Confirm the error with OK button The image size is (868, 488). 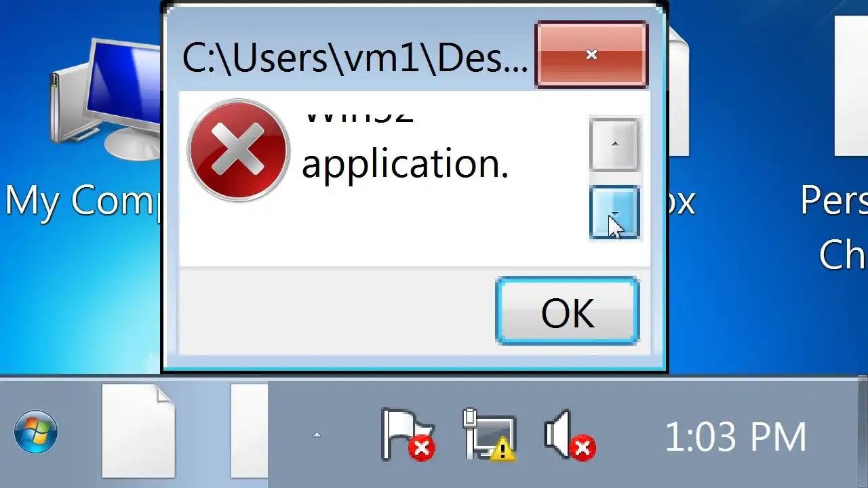[x=568, y=311]
